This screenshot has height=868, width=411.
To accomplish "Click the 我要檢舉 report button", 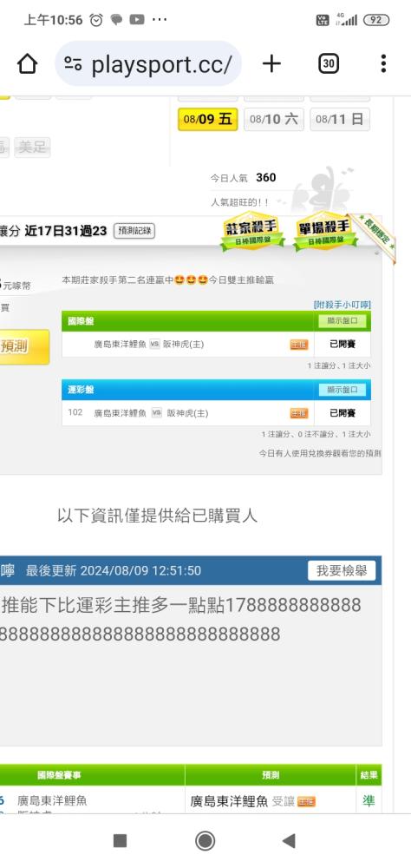I will pyautogui.click(x=342, y=571).
